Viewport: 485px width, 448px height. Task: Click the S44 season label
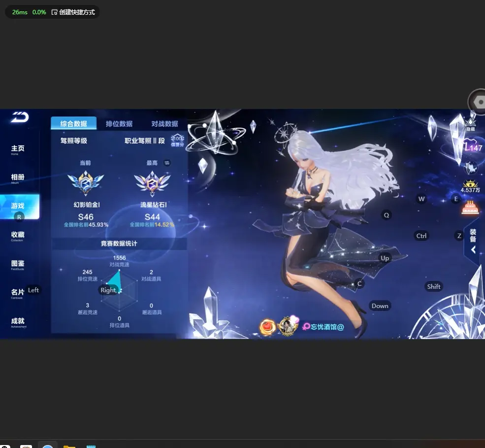(152, 217)
